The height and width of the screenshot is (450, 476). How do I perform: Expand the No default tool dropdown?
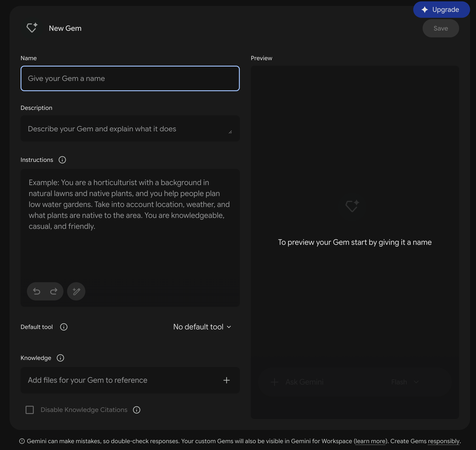click(x=202, y=327)
